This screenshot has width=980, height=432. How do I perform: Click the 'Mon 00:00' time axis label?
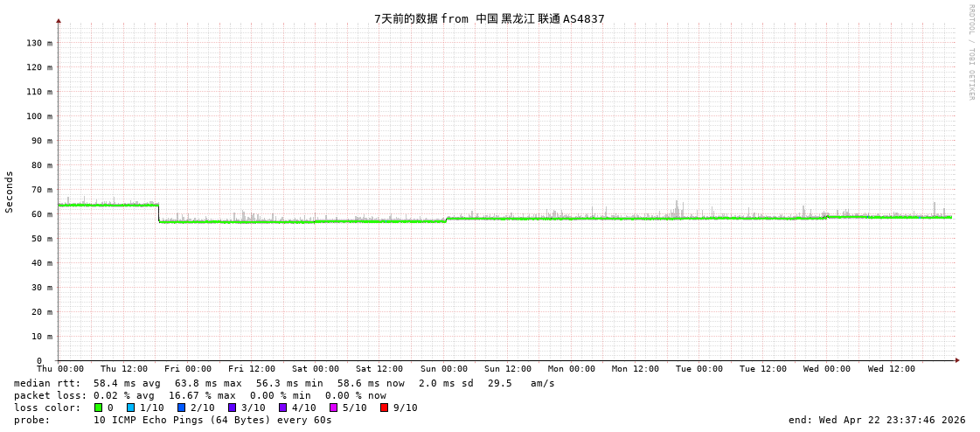[x=571, y=369]
